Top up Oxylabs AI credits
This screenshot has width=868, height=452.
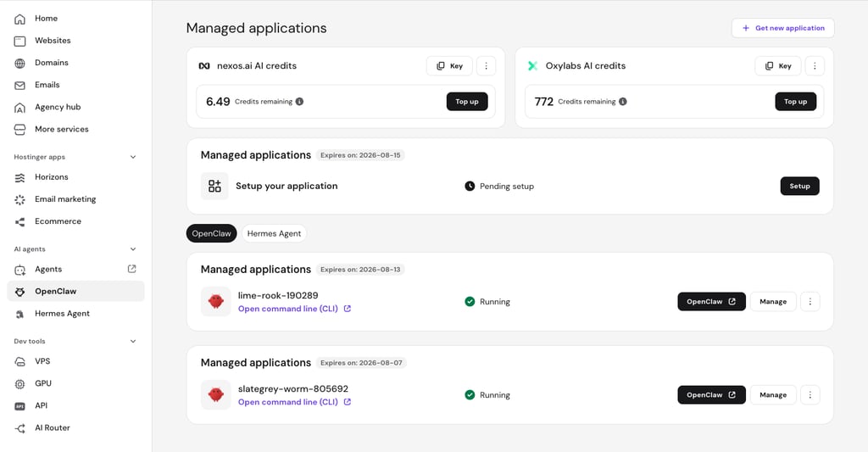795,102
